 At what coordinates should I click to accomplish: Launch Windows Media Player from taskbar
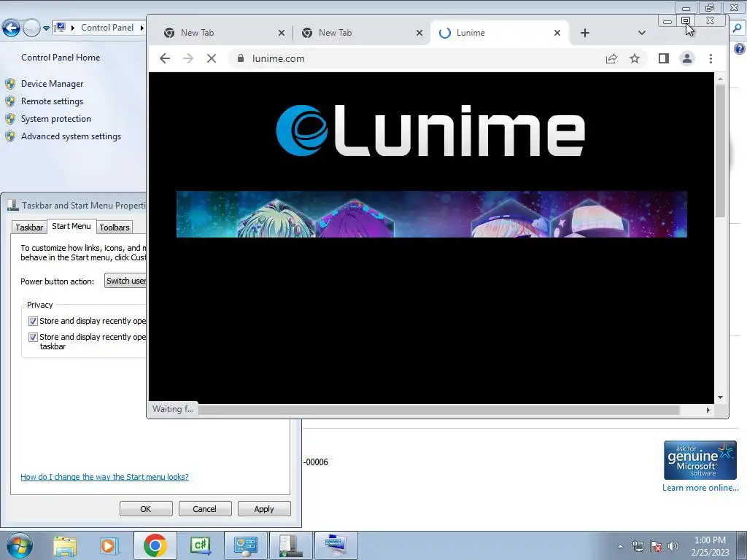point(108,546)
